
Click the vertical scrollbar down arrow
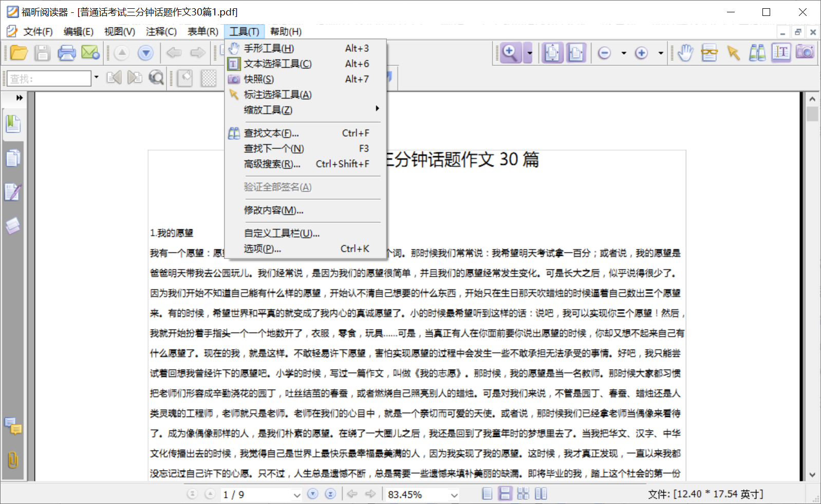(x=812, y=475)
